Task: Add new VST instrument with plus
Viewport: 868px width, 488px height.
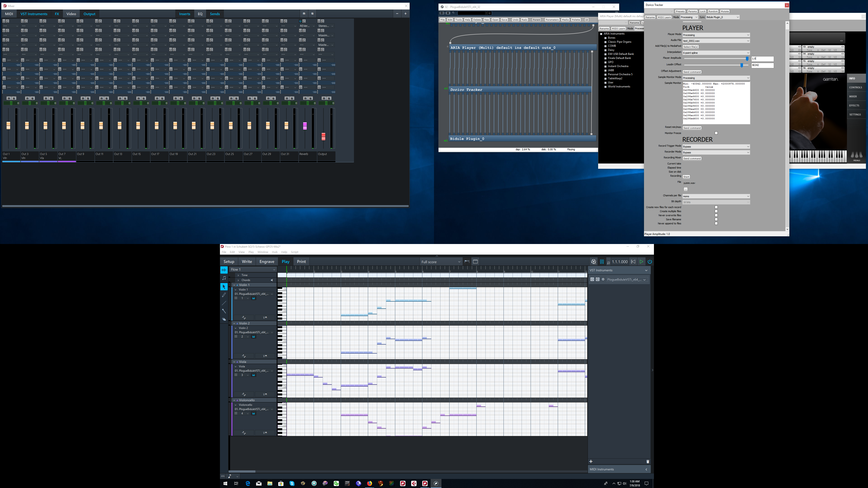Action: (591, 461)
